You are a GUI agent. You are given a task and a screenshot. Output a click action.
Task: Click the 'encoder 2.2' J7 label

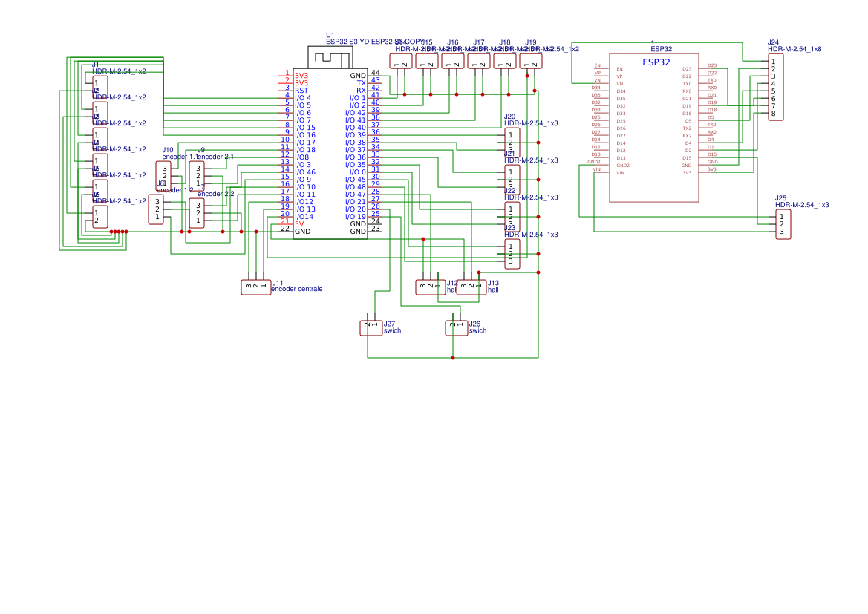[216, 195]
